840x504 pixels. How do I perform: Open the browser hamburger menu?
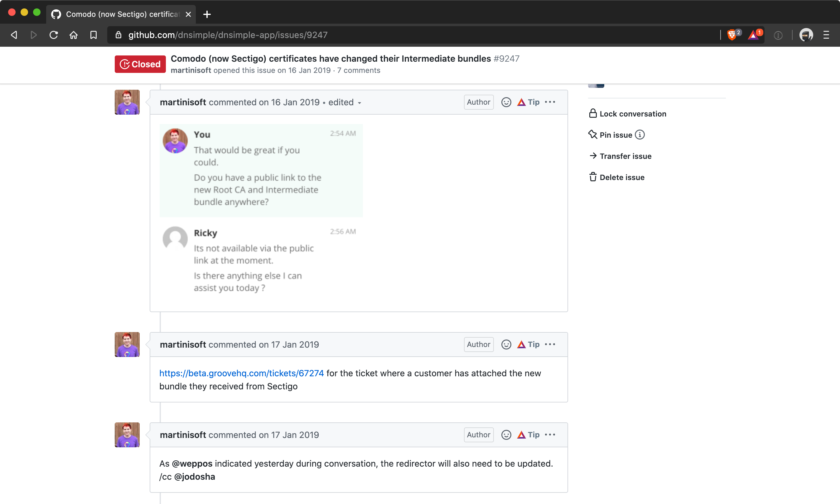pyautogui.click(x=826, y=35)
